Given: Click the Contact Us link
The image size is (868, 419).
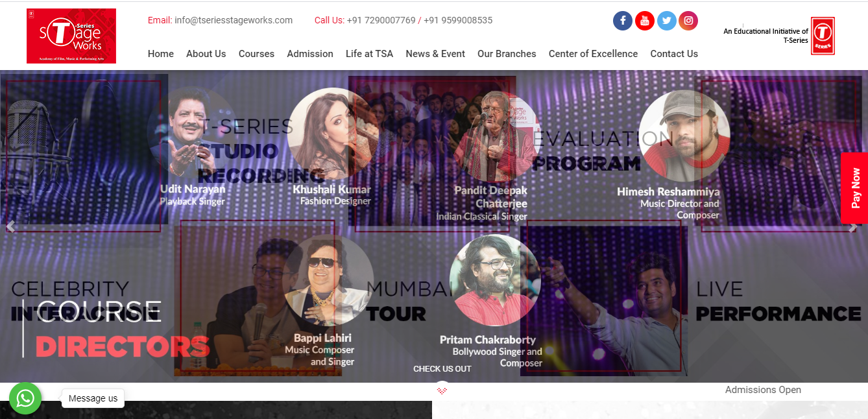Looking at the screenshot, I should tap(674, 54).
